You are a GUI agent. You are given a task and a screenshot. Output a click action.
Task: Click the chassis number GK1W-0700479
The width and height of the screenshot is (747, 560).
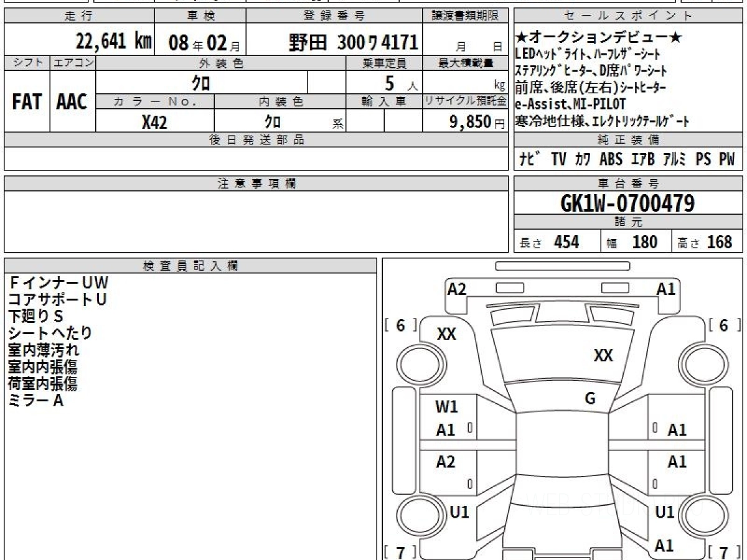(627, 203)
